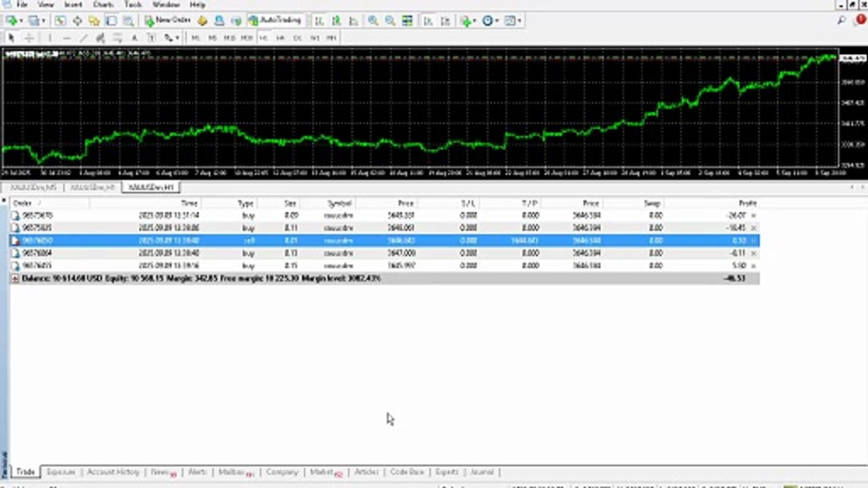Toggle the chart Auto Scroll button
This screenshot has width=868, height=488.
(428, 21)
